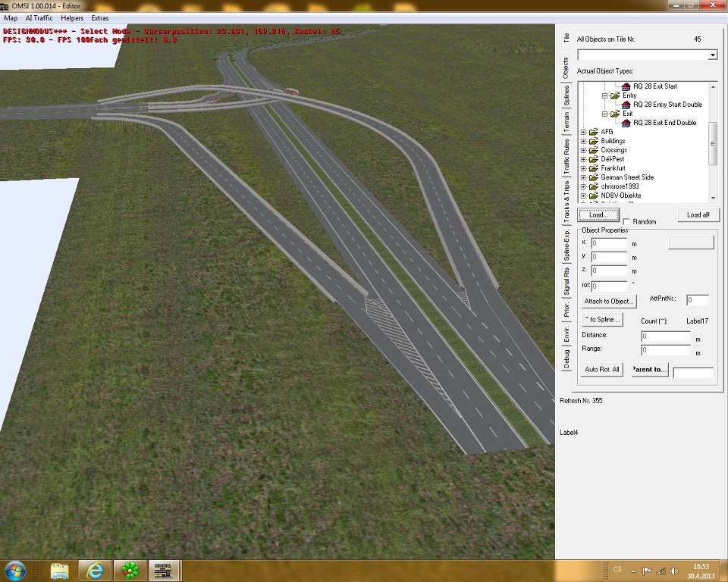
Task: Click the RQ 28 Entry Start Double icon
Action: coord(626,105)
